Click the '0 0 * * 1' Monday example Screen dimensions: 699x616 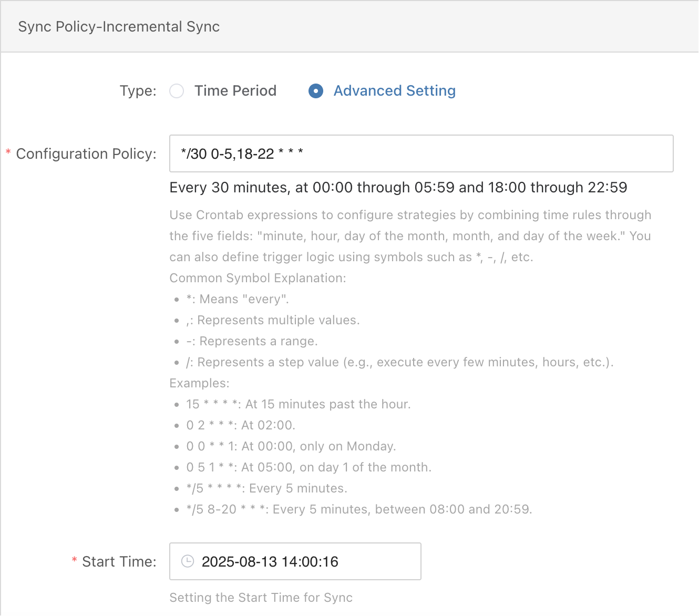[291, 446]
